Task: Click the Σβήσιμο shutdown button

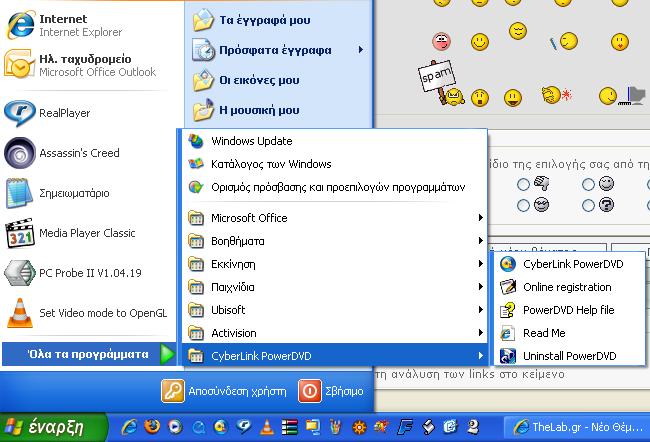Action: (x=331, y=391)
